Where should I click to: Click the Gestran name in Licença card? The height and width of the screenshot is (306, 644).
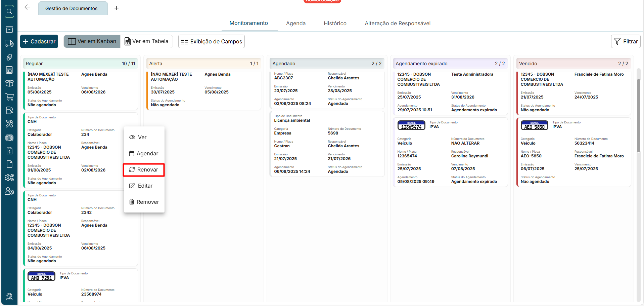tap(282, 146)
